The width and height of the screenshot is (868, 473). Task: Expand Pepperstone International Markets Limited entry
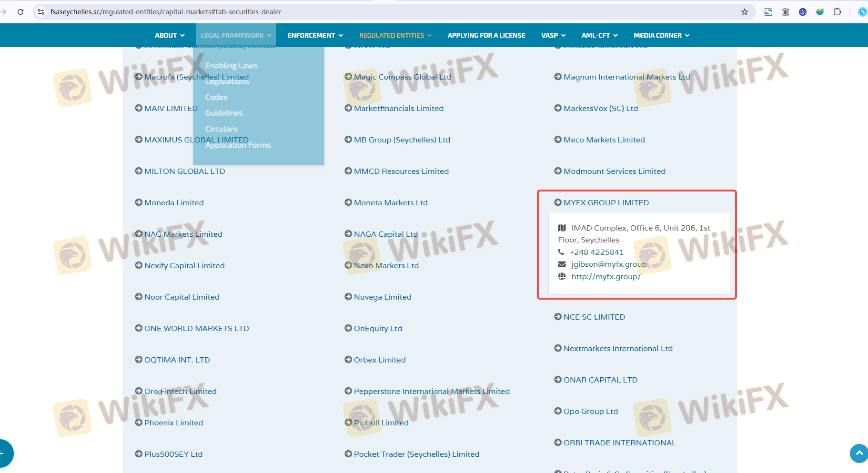tap(431, 391)
